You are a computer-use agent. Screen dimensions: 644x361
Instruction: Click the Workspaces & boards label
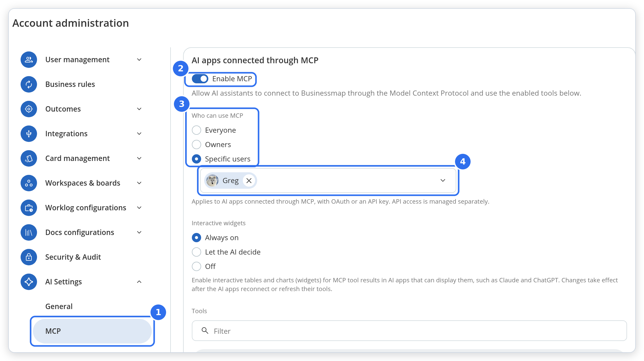click(83, 183)
